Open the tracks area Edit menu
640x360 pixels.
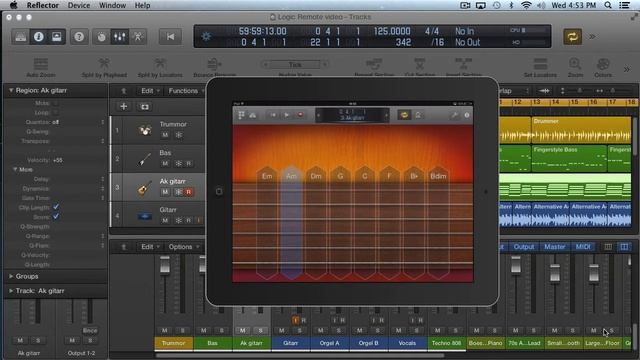[x=150, y=91]
